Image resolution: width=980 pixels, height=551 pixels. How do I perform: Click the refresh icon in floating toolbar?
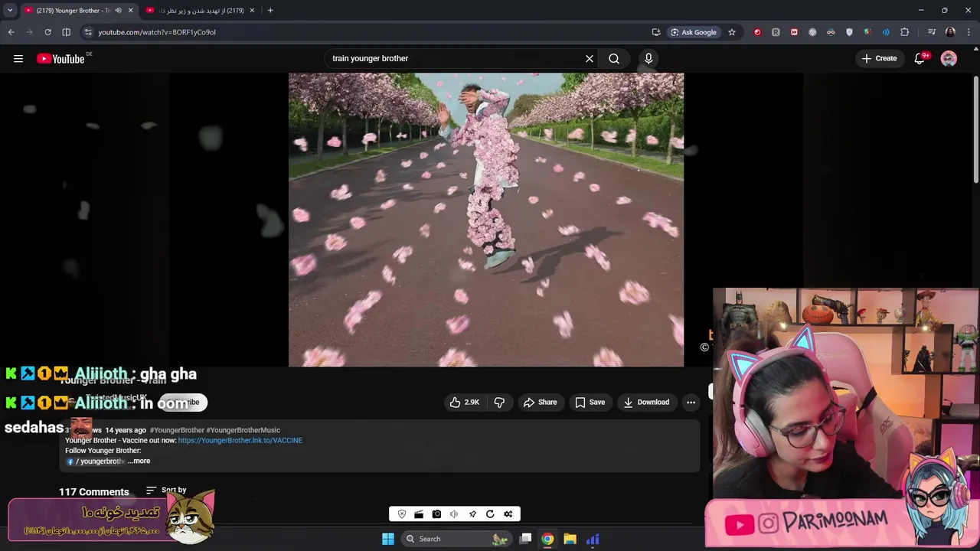[x=490, y=514]
